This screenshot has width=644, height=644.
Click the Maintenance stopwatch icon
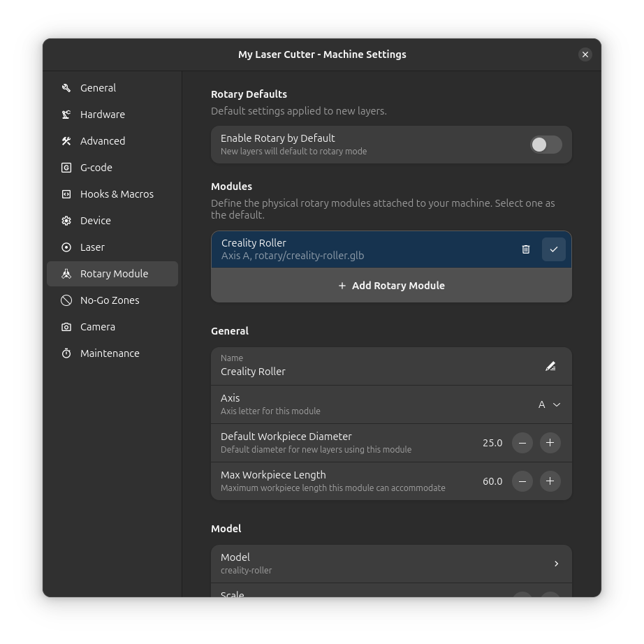coord(66,353)
